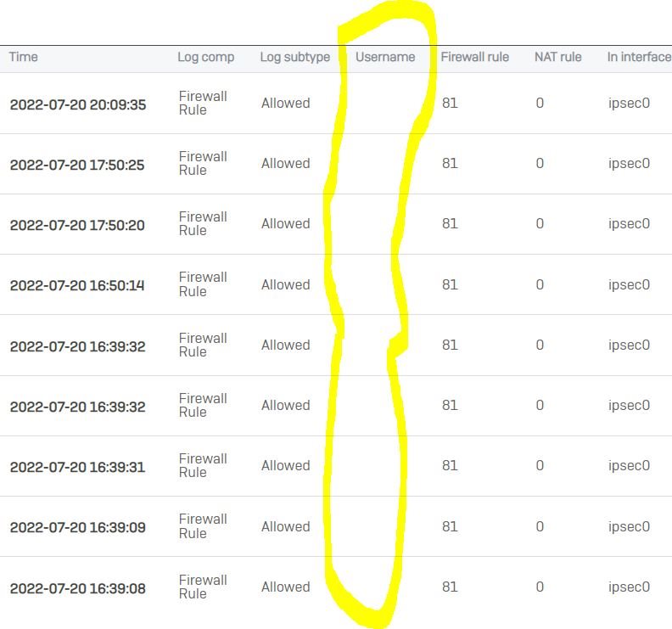Click firewall rule 81 in 17:50:20 row
The height and width of the screenshot is (629, 672).
(x=450, y=223)
